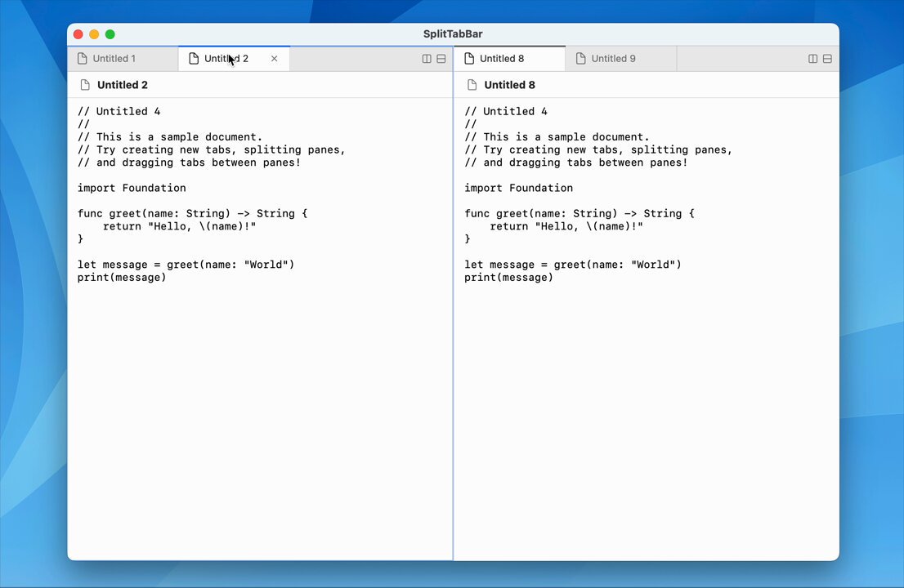Click the stacked split icon in left pane

coord(441,59)
